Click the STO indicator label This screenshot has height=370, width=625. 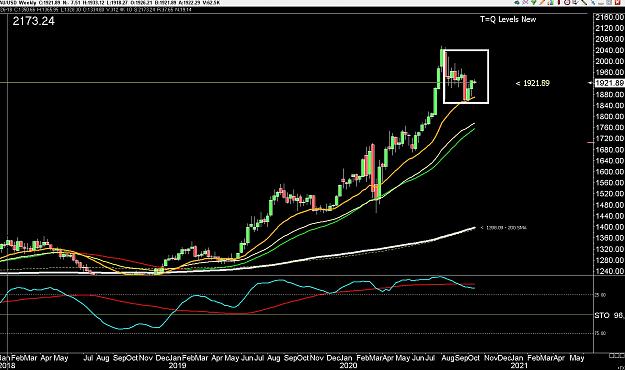pyautogui.click(x=602, y=315)
